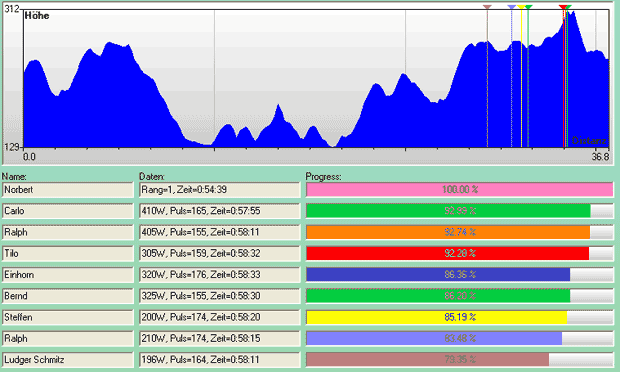Screen dimensions: 620x372
Task: Select the light blue triangle marker above chart
Action: [512, 7]
